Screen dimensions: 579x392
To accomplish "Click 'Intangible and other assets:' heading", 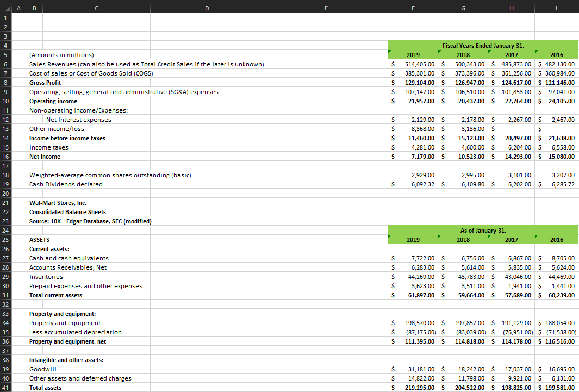I will click(66, 359).
